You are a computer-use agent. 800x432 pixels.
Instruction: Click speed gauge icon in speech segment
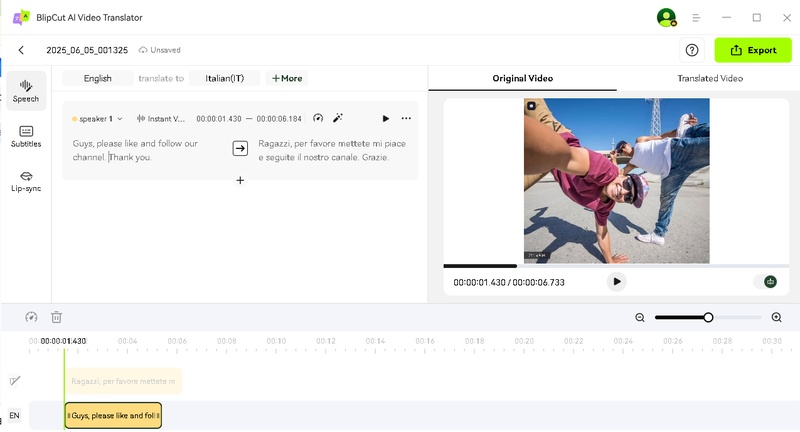pos(318,118)
